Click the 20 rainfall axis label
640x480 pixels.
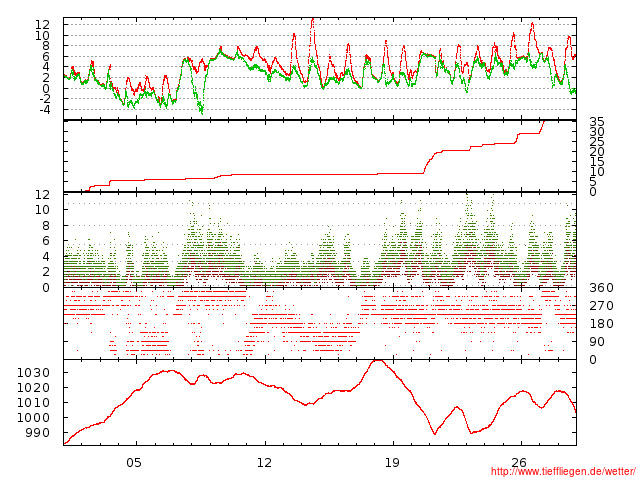[x=597, y=151]
